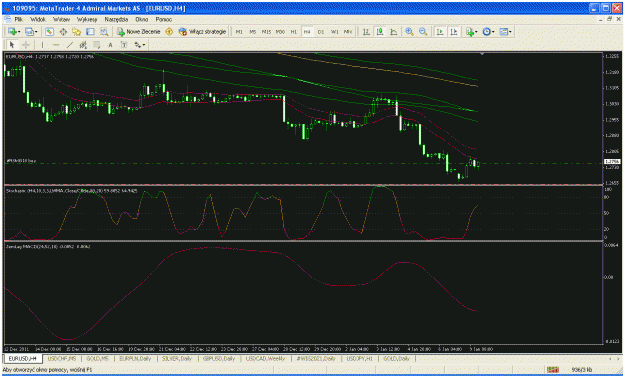Switch to the EURPLN,Daily chart tab
This screenshot has width=625, height=376.
pos(135,358)
